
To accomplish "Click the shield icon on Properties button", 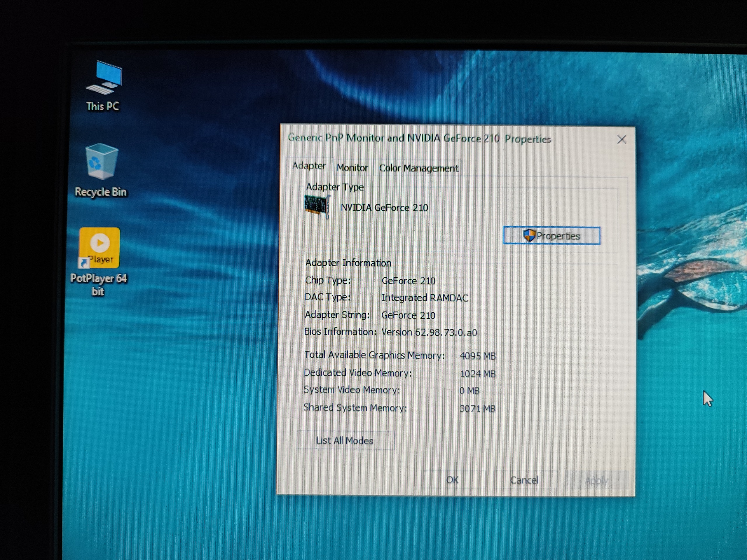I will pyautogui.click(x=528, y=235).
